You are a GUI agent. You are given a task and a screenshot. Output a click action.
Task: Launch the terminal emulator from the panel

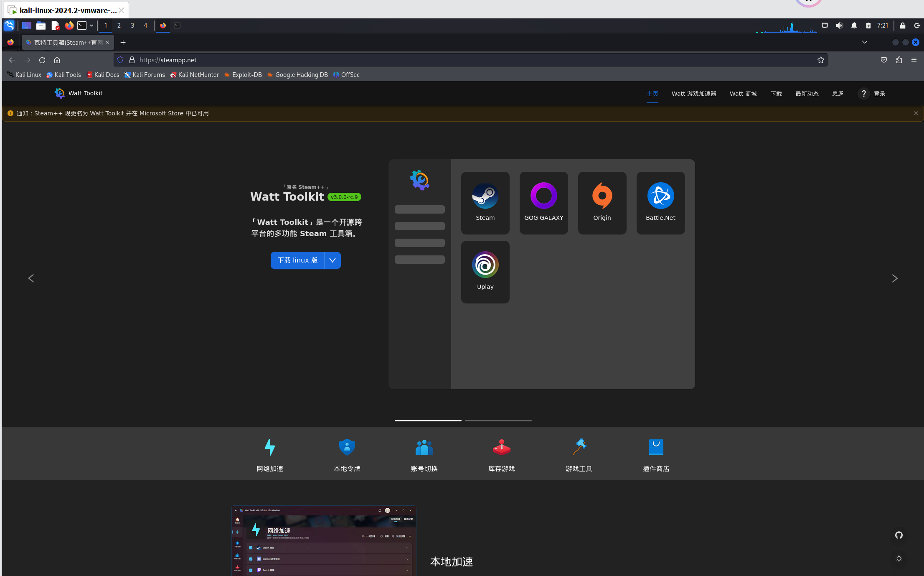coord(82,25)
